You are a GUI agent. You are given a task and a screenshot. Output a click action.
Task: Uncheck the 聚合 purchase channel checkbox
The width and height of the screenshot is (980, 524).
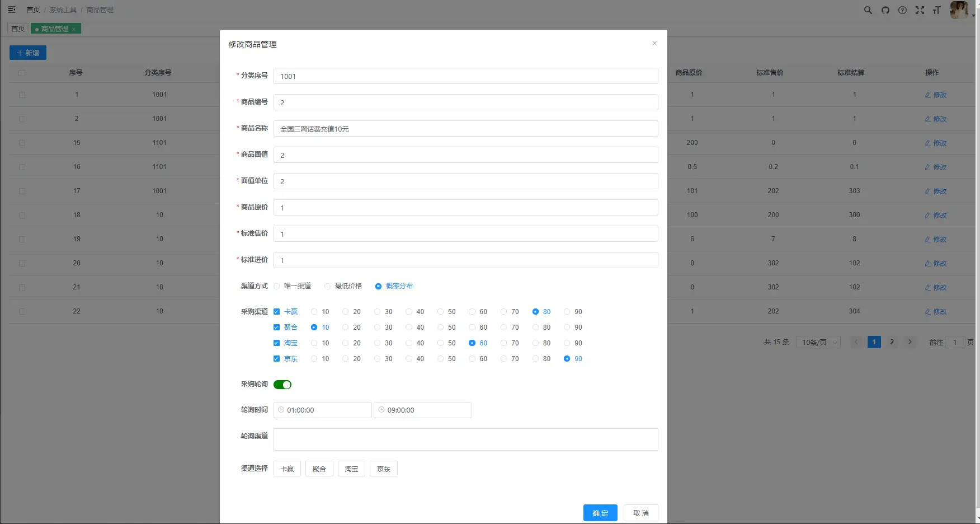click(276, 327)
